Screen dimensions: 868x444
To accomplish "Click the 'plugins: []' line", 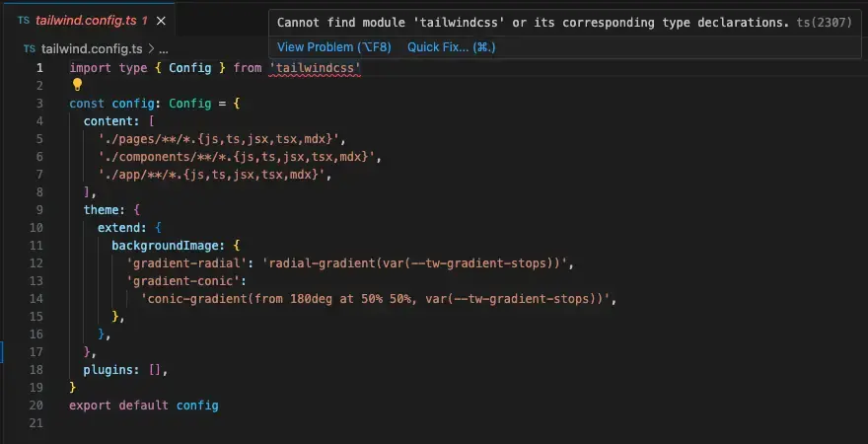I will [125, 370].
